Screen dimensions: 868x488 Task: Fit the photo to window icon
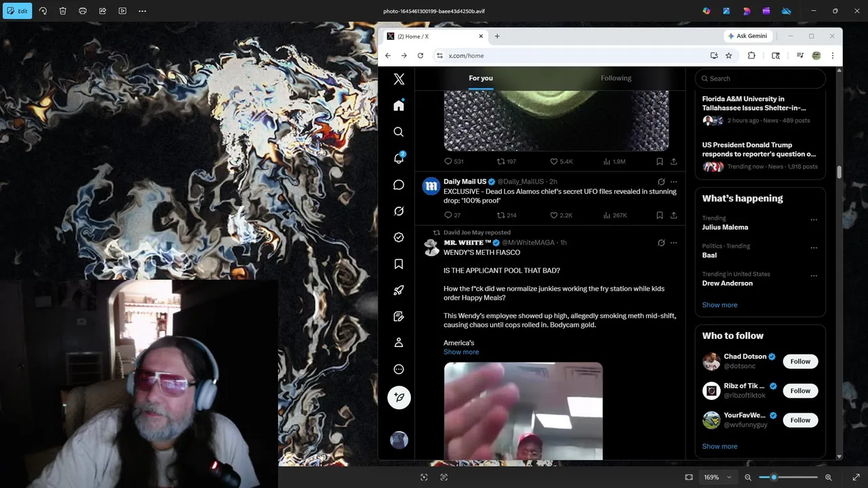tap(689, 477)
